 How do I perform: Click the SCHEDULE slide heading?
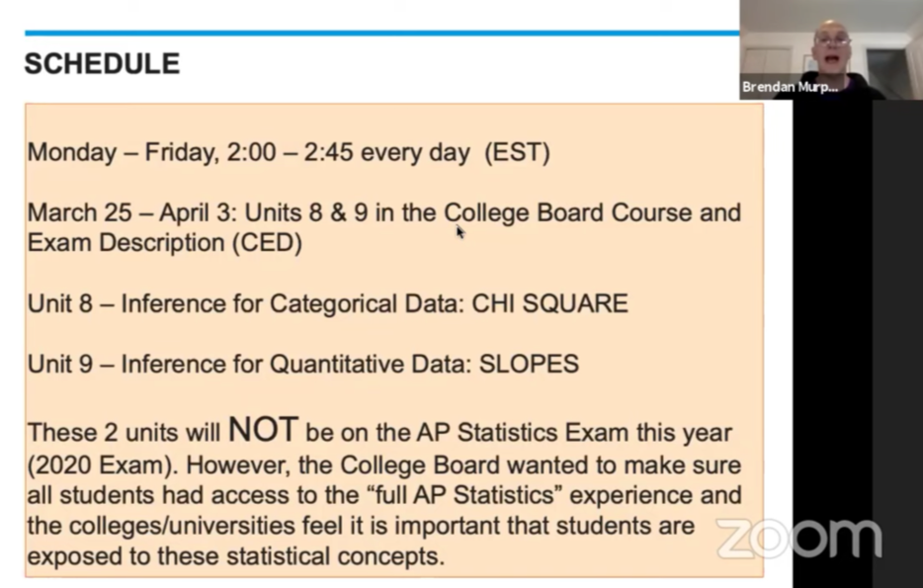102,63
